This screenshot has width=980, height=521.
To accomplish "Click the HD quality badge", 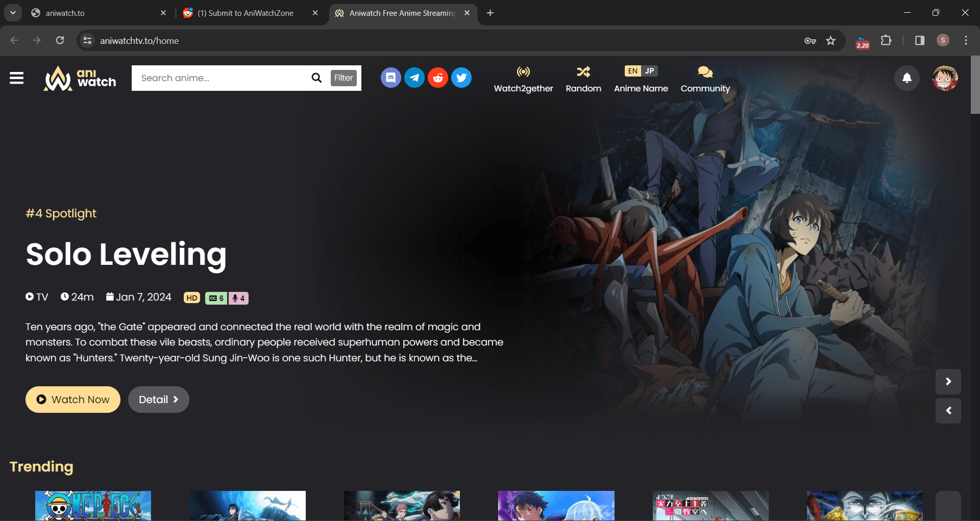I will 192,298.
